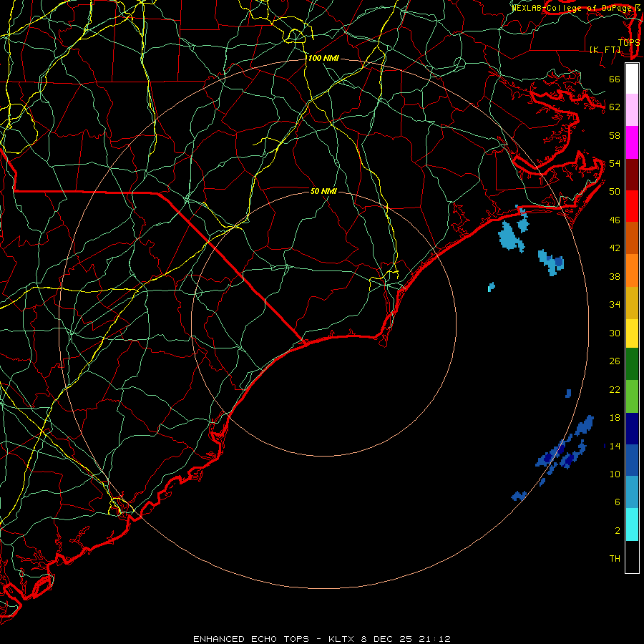Click the '50 NMI' range ring label
Screen dimensions: 644x644
pos(323,191)
